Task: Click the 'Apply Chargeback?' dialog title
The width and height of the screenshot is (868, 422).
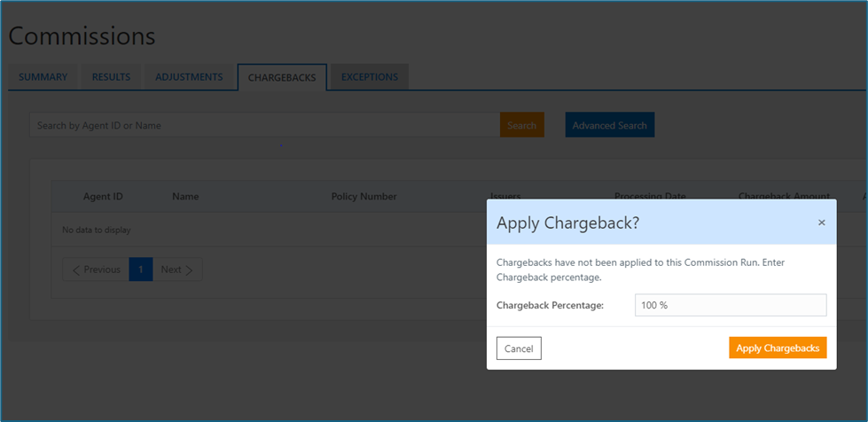Action: click(568, 223)
